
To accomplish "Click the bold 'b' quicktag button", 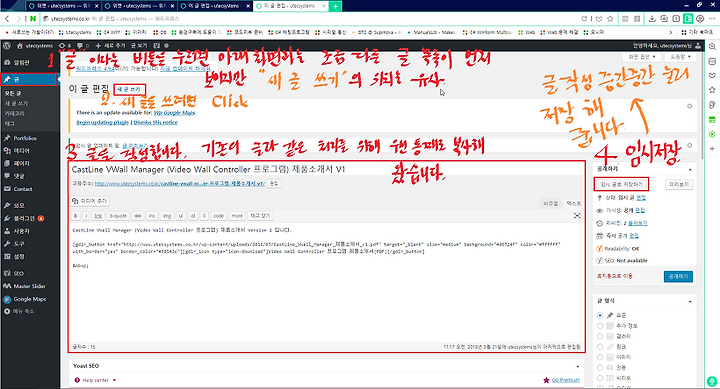I will pyautogui.click(x=76, y=215).
